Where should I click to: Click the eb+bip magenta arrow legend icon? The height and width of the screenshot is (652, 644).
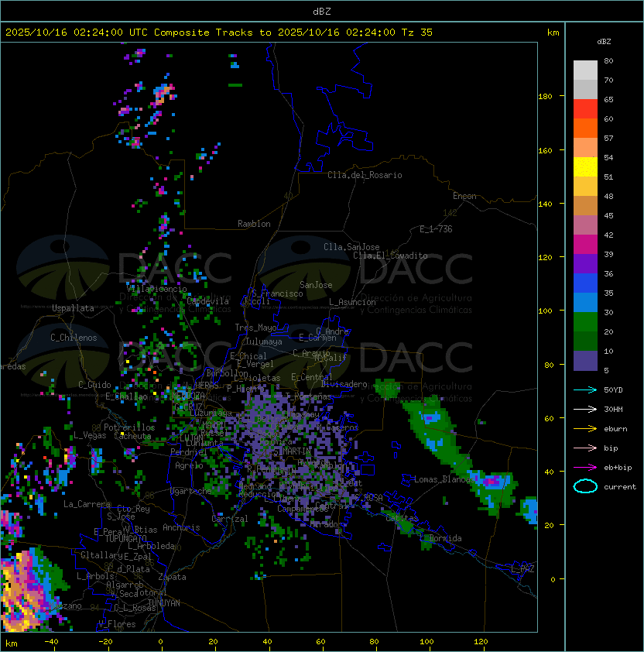click(585, 468)
